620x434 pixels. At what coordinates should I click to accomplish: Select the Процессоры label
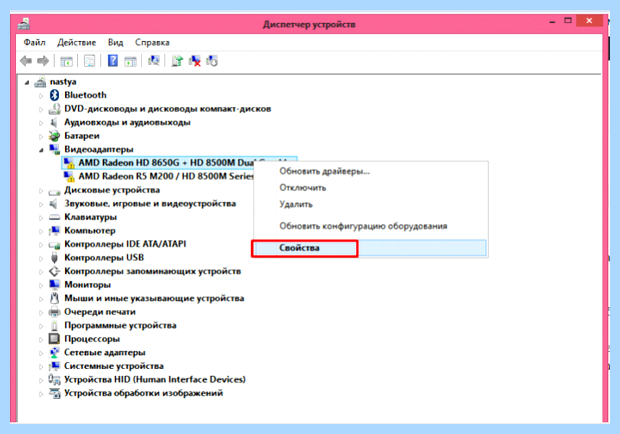pyautogui.click(x=92, y=339)
